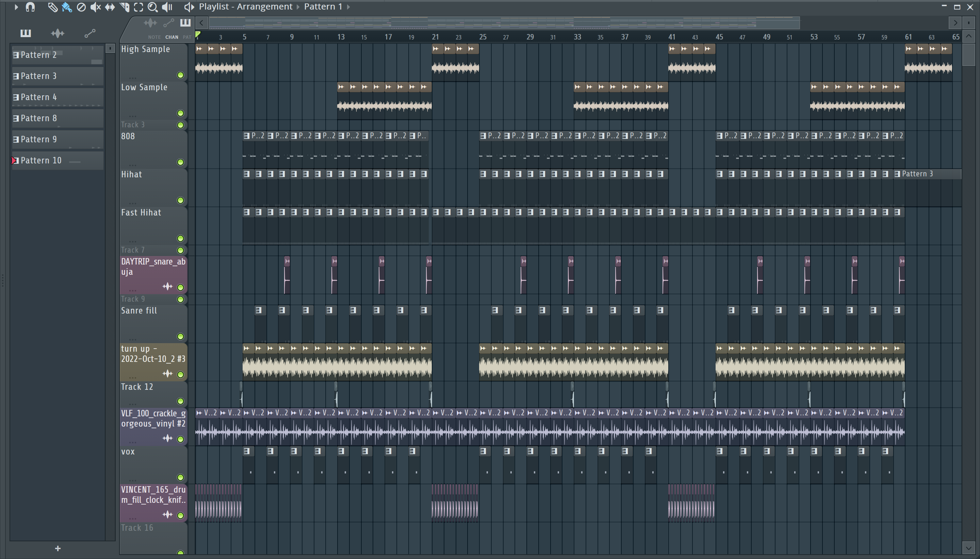Click waveform icon on VINCENT_165_drum_fill track
Image resolution: width=980 pixels, height=559 pixels.
click(x=167, y=515)
